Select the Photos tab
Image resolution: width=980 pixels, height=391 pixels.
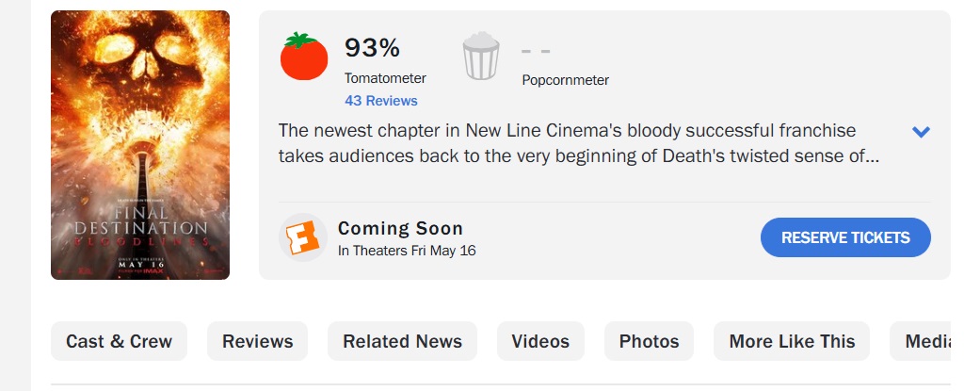649,341
